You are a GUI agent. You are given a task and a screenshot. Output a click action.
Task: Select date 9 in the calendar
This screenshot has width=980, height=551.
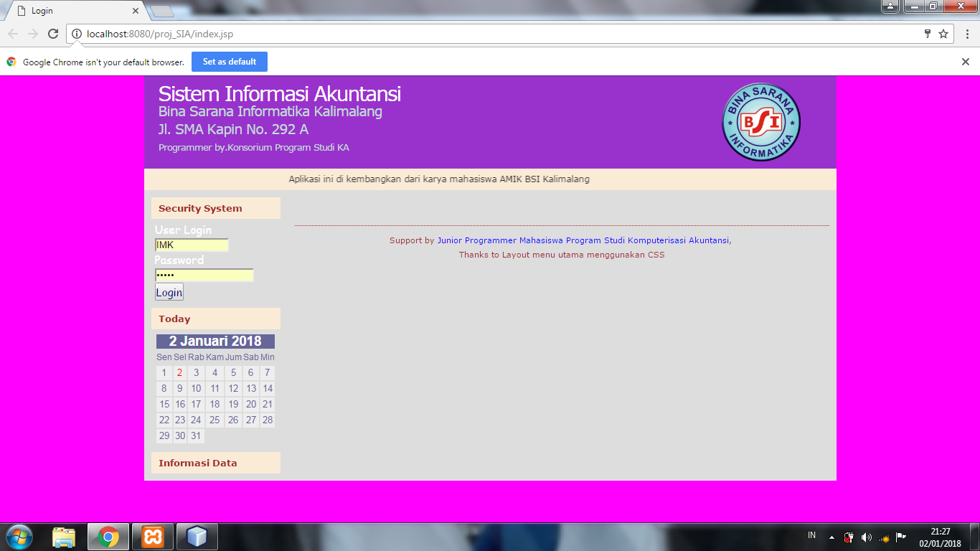coord(180,389)
